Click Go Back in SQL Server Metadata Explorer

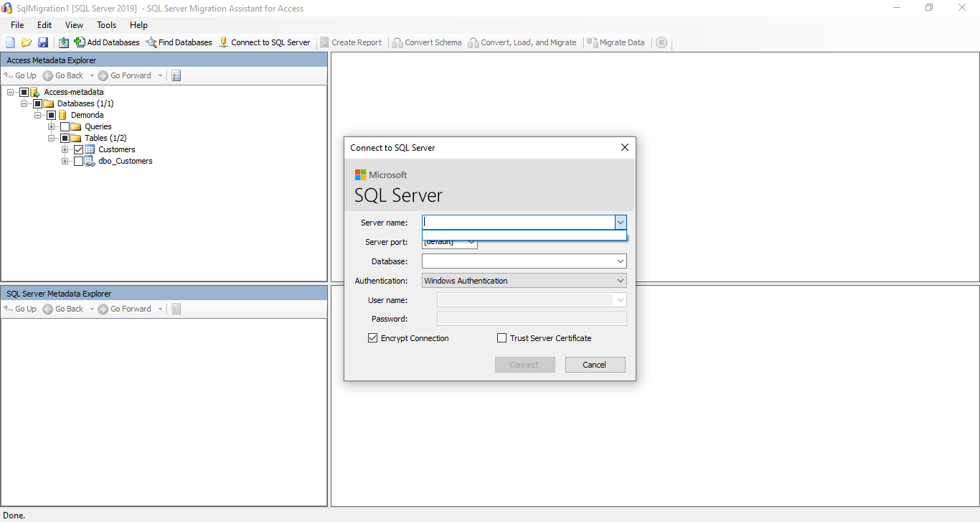click(63, 309)
